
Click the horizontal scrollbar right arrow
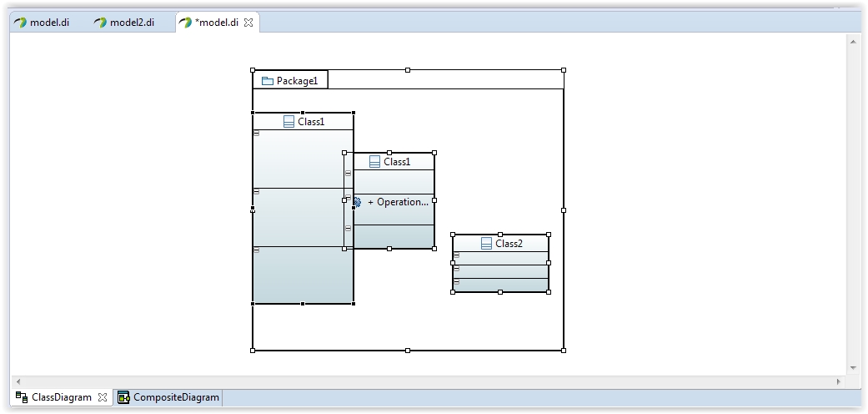[x=838, y=381]
